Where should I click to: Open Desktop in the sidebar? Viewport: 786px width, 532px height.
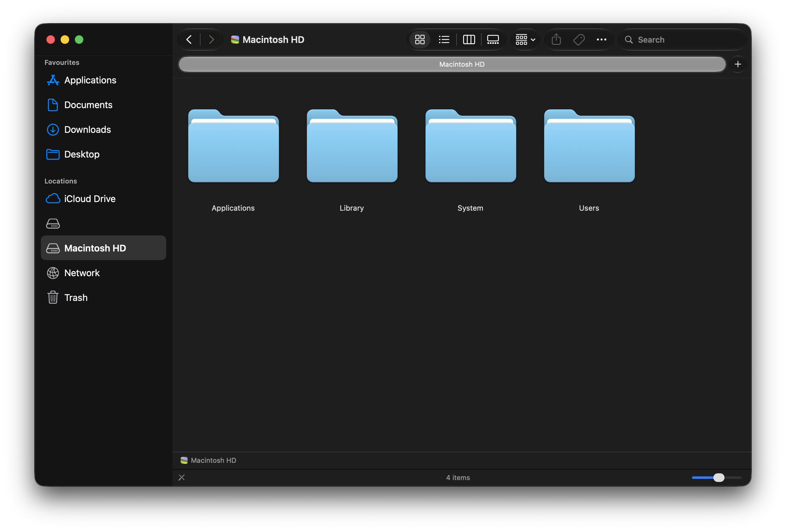pos(104,154)
